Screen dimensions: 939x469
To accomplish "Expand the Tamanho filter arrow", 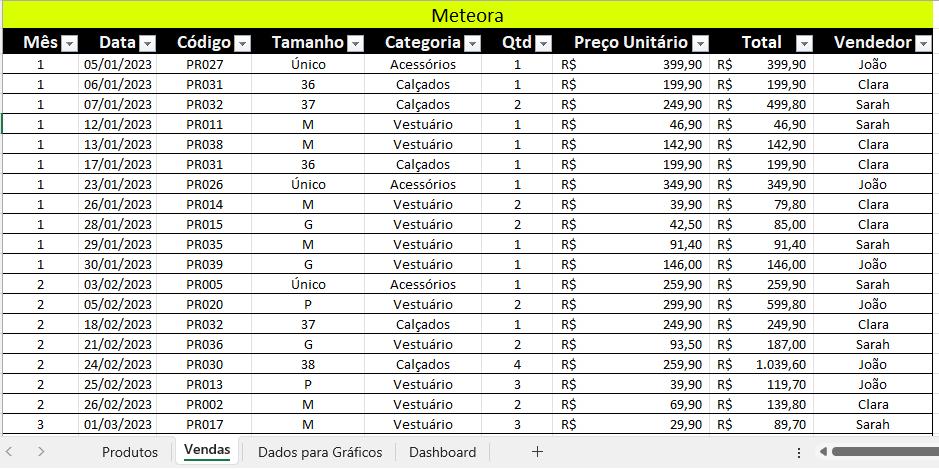I will click(x=356, y=43).
